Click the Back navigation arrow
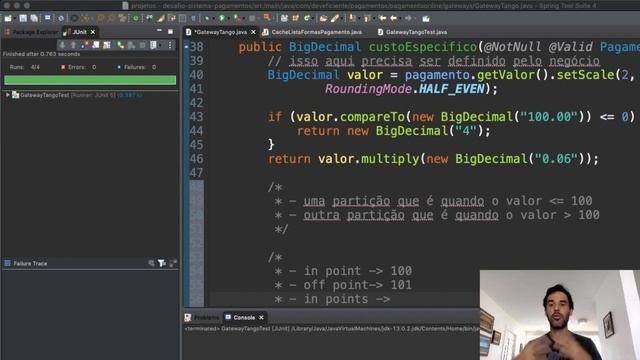The width and height of the screenshot is (640, 360). [393, 18]
